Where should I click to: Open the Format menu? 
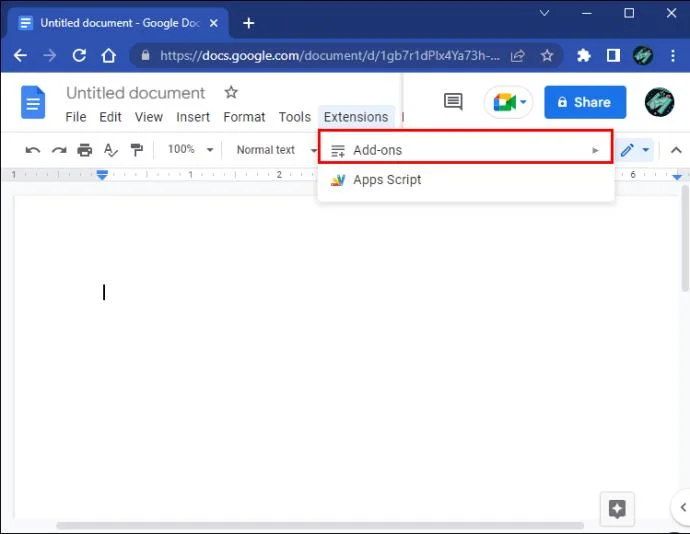244,117
